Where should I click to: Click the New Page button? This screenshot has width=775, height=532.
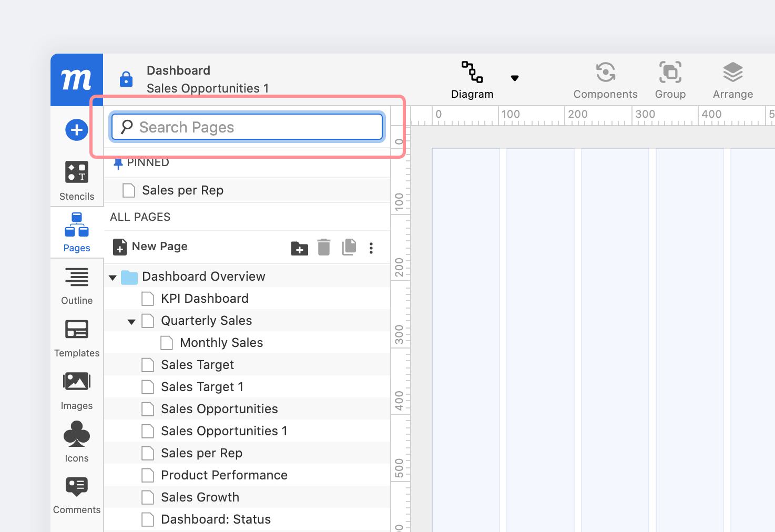click(x=150, y=247)
